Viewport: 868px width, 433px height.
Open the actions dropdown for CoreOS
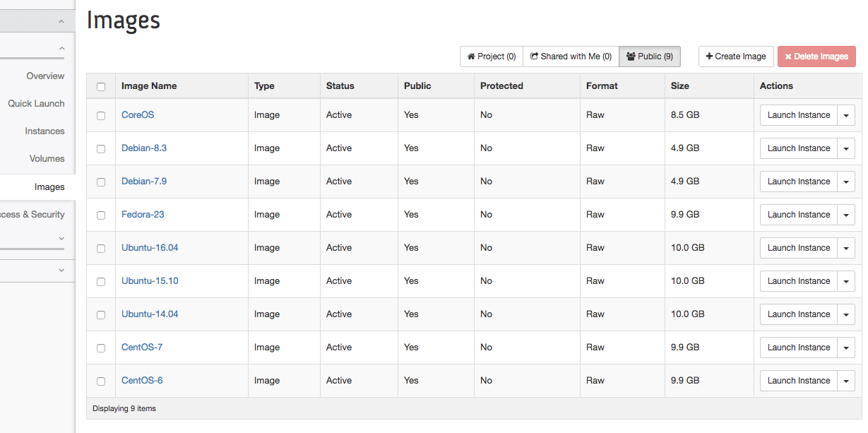click(846, 115)
